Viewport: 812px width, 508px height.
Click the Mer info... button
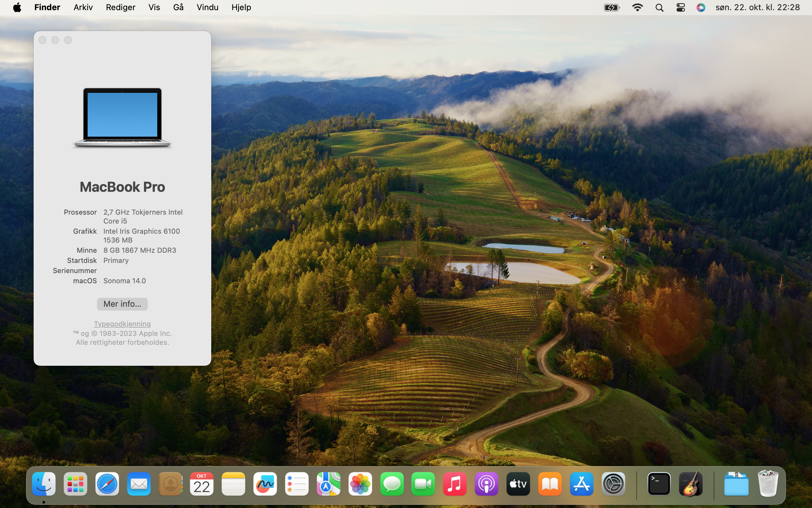122,304
